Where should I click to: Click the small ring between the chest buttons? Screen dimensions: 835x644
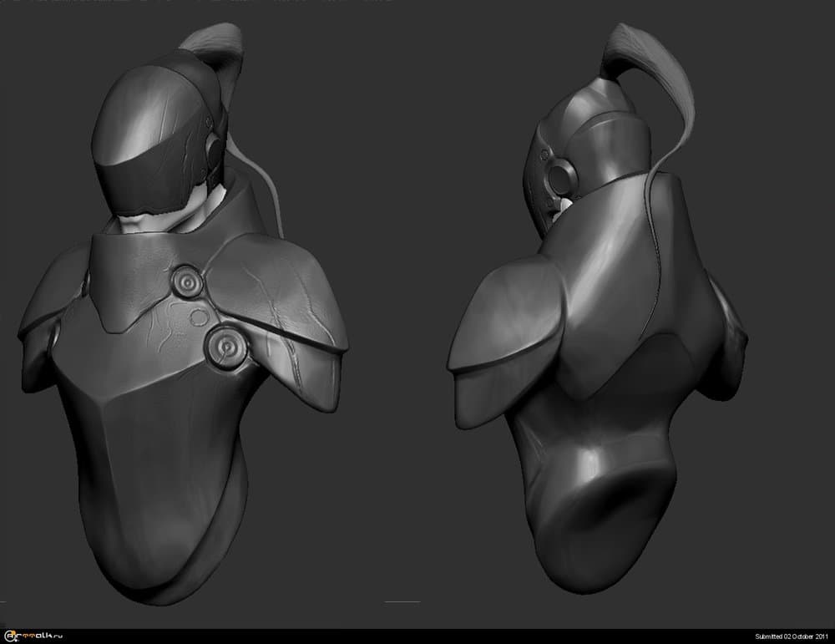[x=200, y=317]
